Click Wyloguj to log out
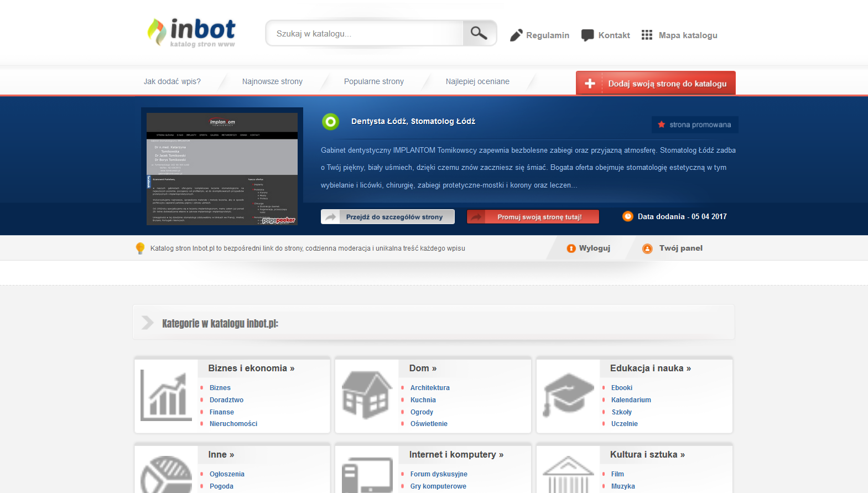 pos(594,248)
